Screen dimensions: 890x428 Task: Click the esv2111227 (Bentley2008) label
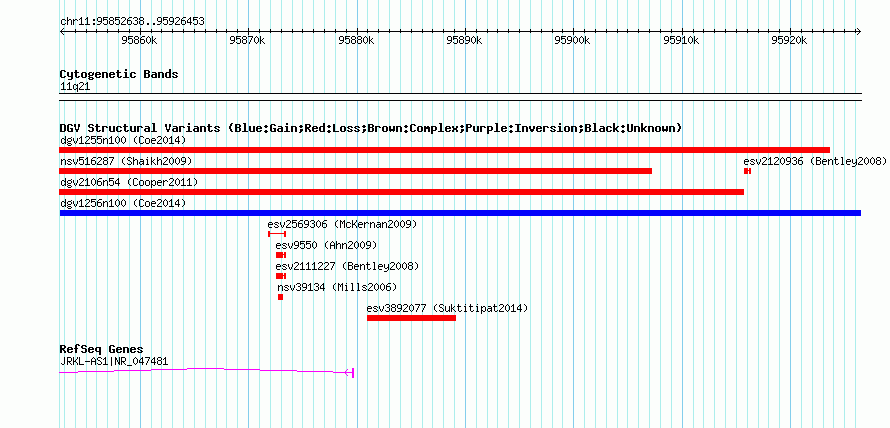click(347, 266)
